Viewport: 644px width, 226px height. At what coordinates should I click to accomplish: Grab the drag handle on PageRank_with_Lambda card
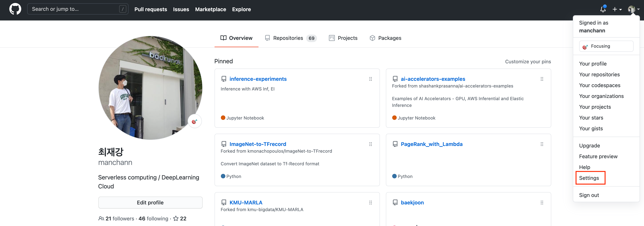(x=542, y=144)
